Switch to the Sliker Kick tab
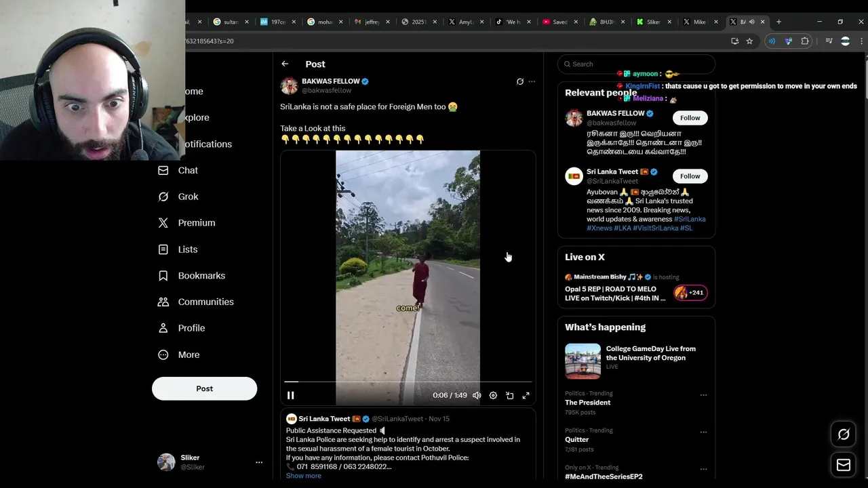The width and height of the screenshot is (868, 488). tap(652, 22)
